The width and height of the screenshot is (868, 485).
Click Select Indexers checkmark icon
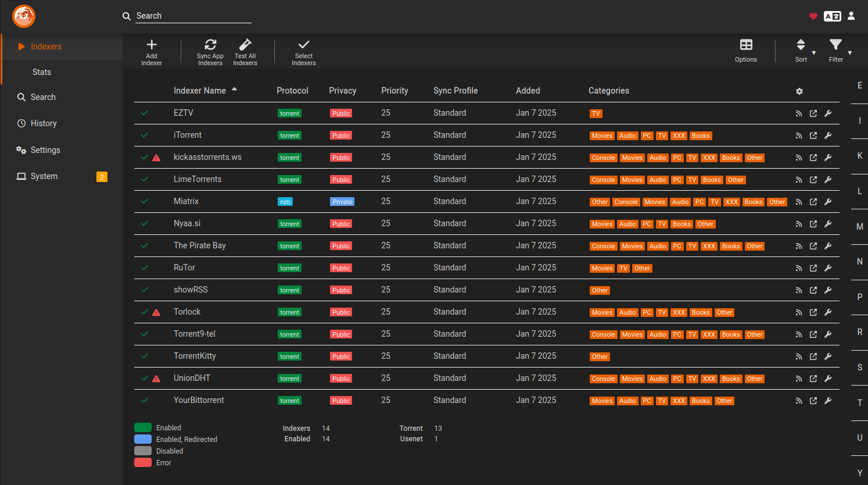point(304,45)
